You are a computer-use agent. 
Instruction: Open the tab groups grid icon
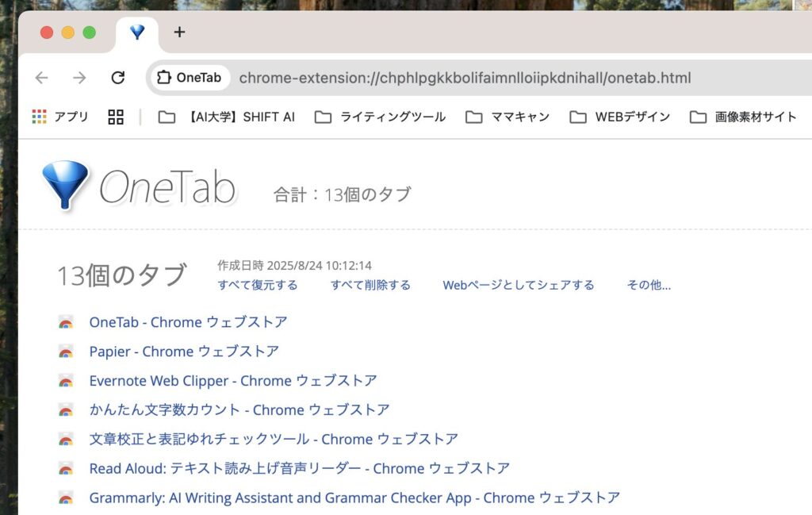[116, 117]
